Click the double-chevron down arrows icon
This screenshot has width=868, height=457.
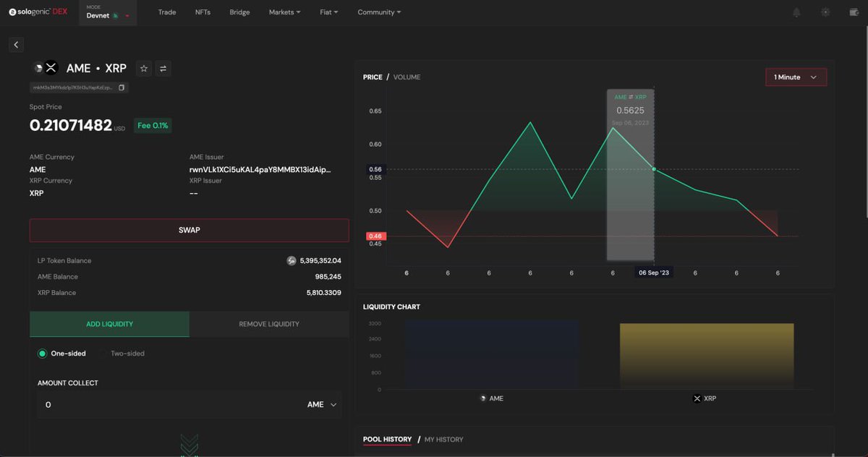pyautogui.click(x=189, y=445)
